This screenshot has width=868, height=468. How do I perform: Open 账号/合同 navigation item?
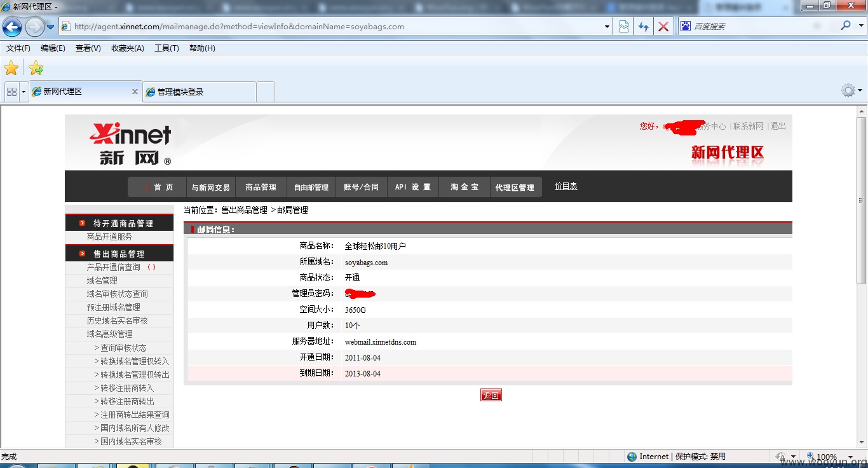[x=361, y=187]
